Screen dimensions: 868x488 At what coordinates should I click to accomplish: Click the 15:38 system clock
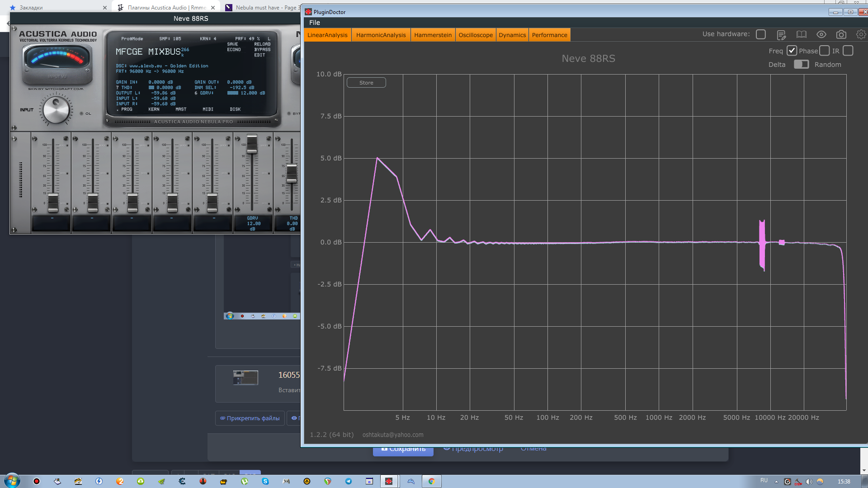pyautogui.click(x=844, y=482)
